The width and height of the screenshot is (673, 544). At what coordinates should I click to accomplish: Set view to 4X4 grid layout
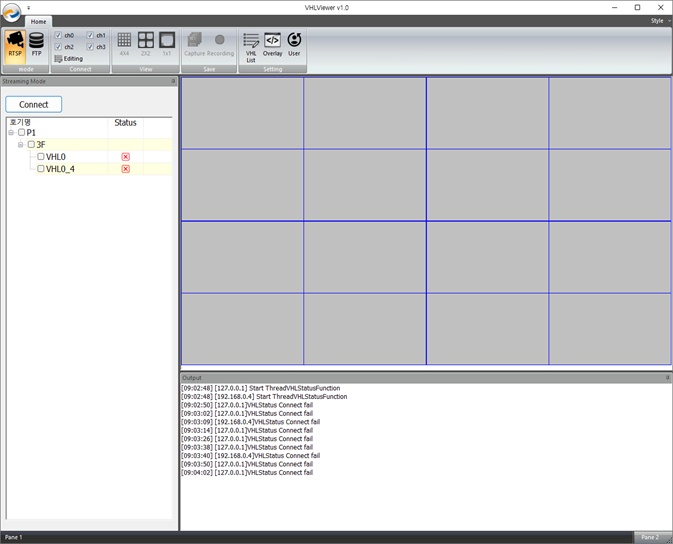click(124, 44)
